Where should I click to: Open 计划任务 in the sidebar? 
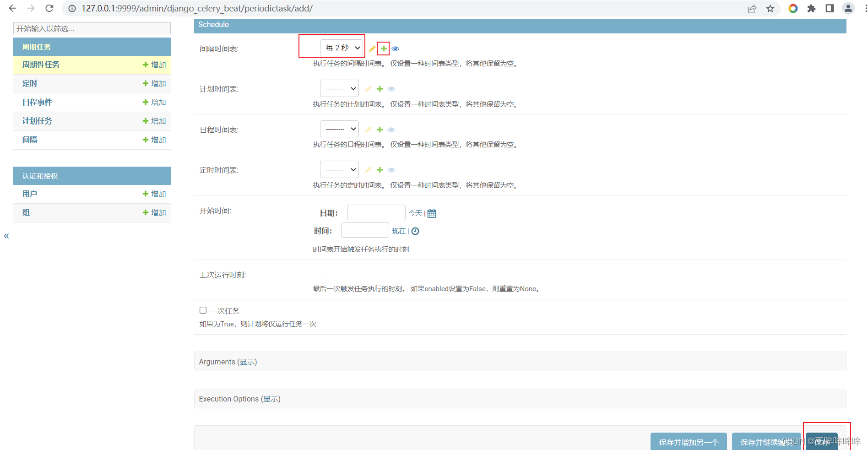pyautogui.click(x=37, y=121)
